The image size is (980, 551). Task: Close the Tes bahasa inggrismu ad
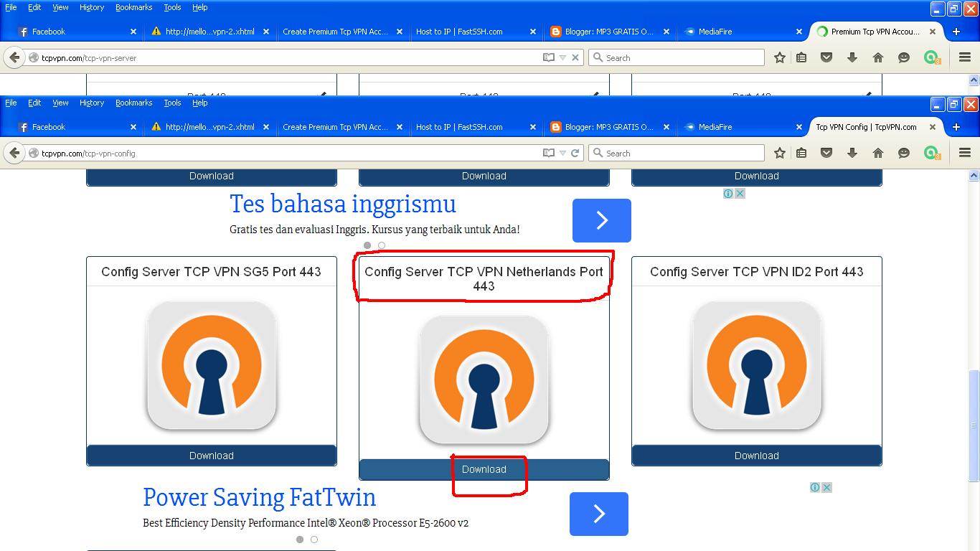740,194
